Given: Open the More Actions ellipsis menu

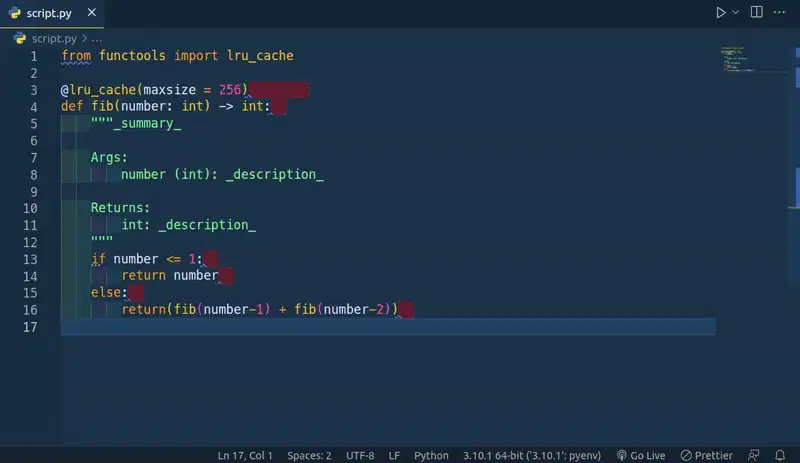Looking at the screenshot, I should coord(779,12).
